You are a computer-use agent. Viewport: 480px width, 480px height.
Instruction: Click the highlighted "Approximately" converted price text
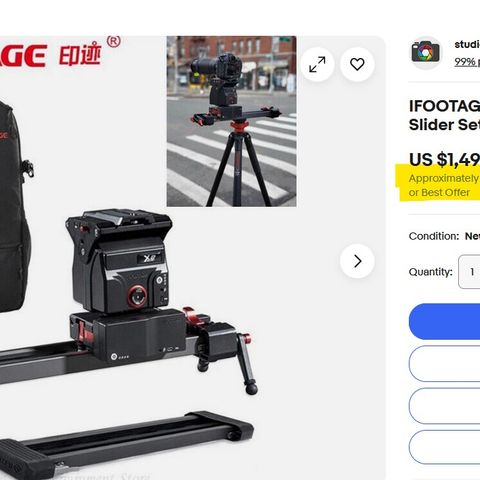tap(444, 179)
